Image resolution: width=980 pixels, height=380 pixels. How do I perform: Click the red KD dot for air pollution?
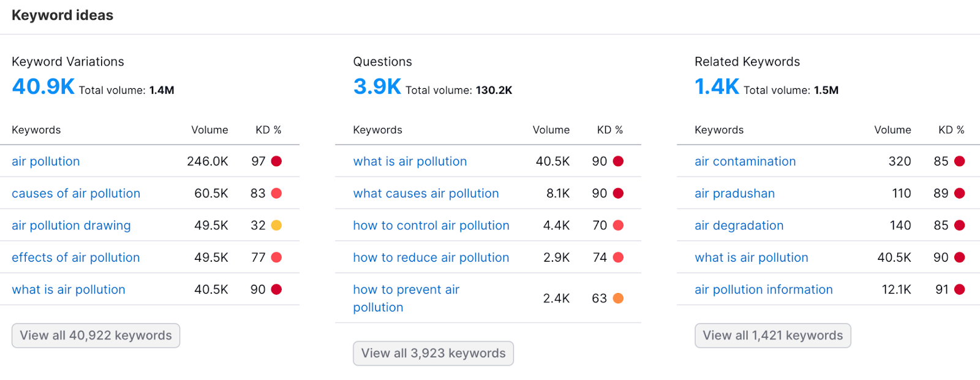pos(276,161)
